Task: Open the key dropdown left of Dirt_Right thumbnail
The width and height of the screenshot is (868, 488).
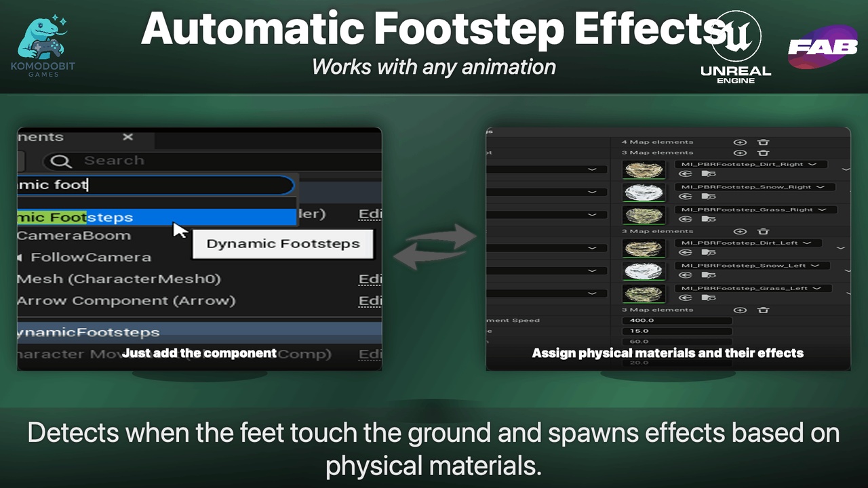Action: pyautogui.click(x=546, y=169)
